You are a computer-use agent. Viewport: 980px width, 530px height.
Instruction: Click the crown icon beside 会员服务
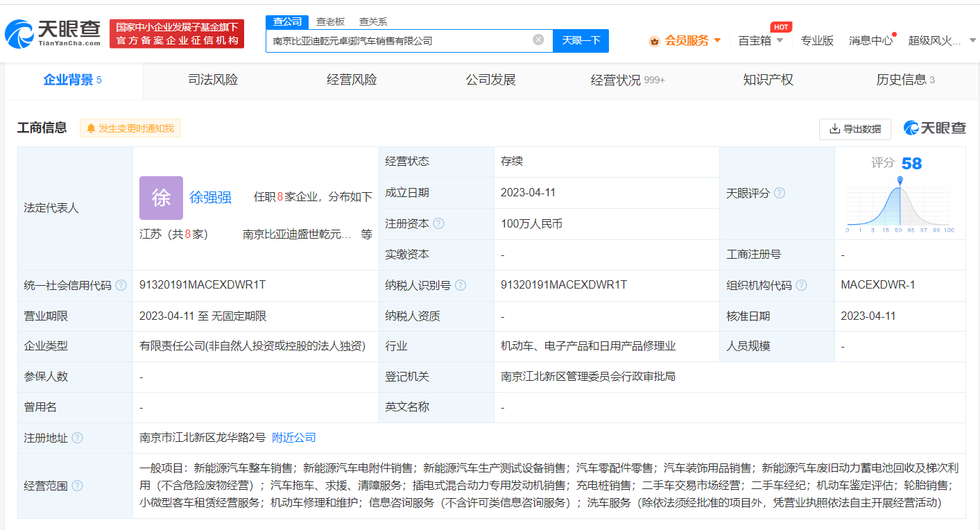tap(654, 41)
